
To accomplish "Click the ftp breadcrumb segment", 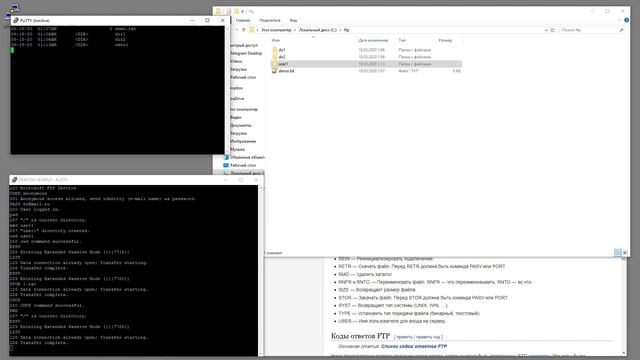I will point(347,30).
